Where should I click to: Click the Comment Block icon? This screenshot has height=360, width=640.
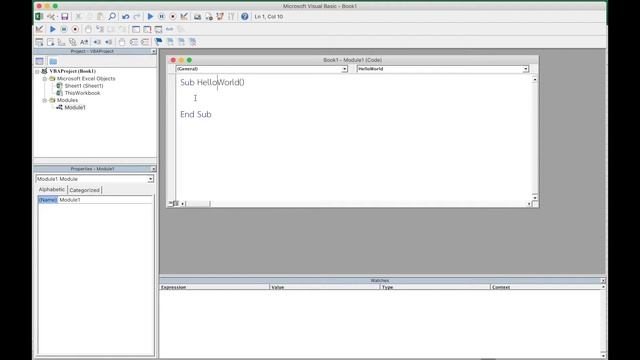click(x=134, y=42)
